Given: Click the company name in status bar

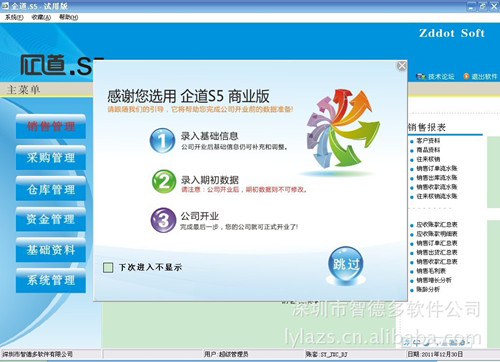Looking at the screenshot, I should pyautogui.click(x=38, y=354).
